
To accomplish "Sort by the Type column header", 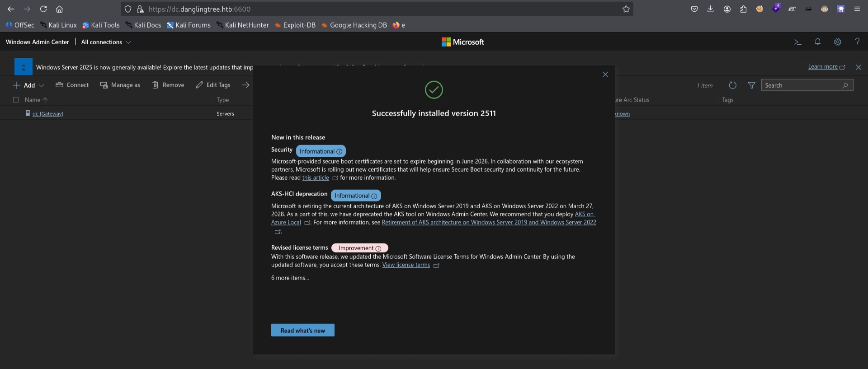I will [x=222, y=100].
